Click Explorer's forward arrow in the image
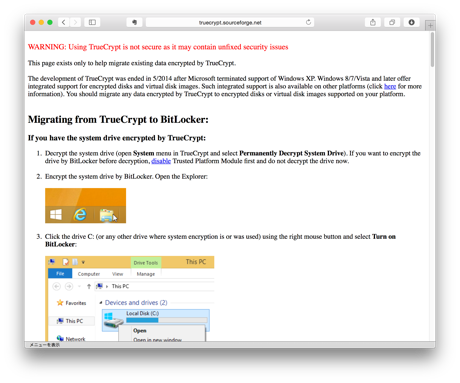Viewport: 460px width, 383px height. [69, 286]
